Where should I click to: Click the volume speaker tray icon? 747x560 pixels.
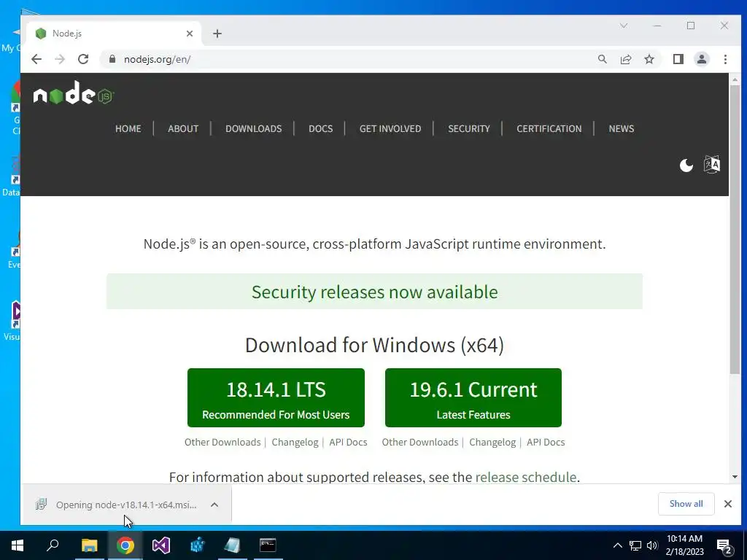pyautogui.click(x=651, y=545)
